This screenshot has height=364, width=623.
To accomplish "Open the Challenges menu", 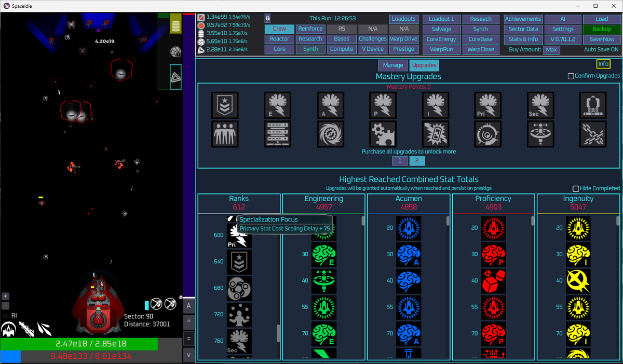I will [373, 39].
